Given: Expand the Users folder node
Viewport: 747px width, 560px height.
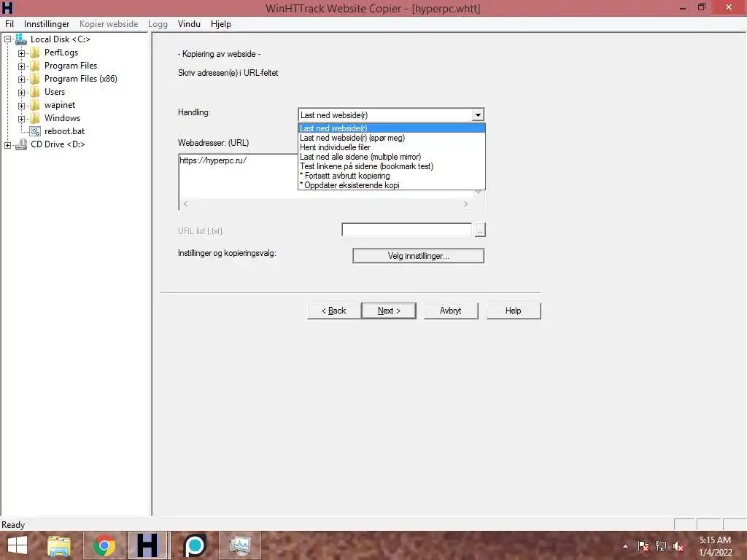Looking at the screenshot, I should pos(21,93).
